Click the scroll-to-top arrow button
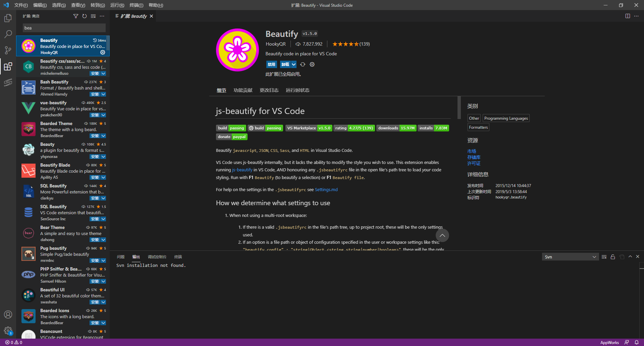The image size is (644, 346). tap(442, 235)
